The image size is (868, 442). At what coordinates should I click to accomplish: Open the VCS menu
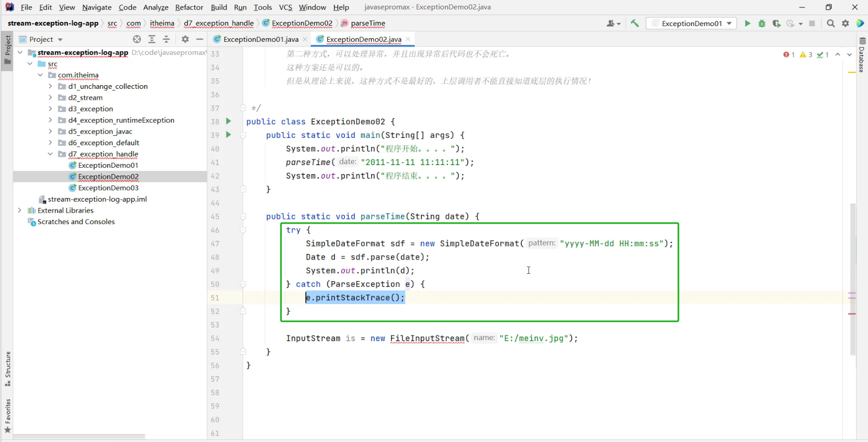pos(286,7)
